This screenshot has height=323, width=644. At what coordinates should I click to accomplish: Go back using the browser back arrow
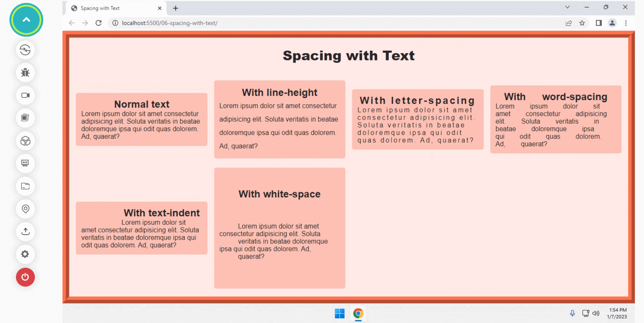[x=72, y=23]
